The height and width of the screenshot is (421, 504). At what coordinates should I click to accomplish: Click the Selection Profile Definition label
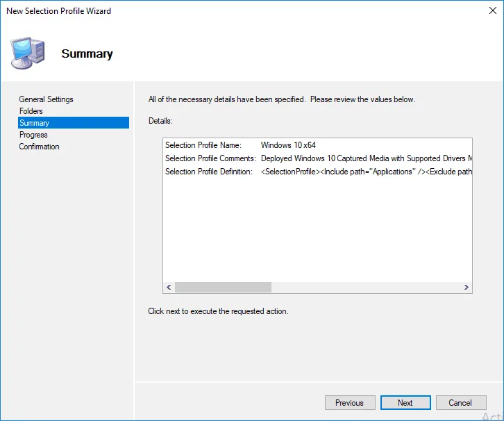pyautogui.click(x=209, y=172)
